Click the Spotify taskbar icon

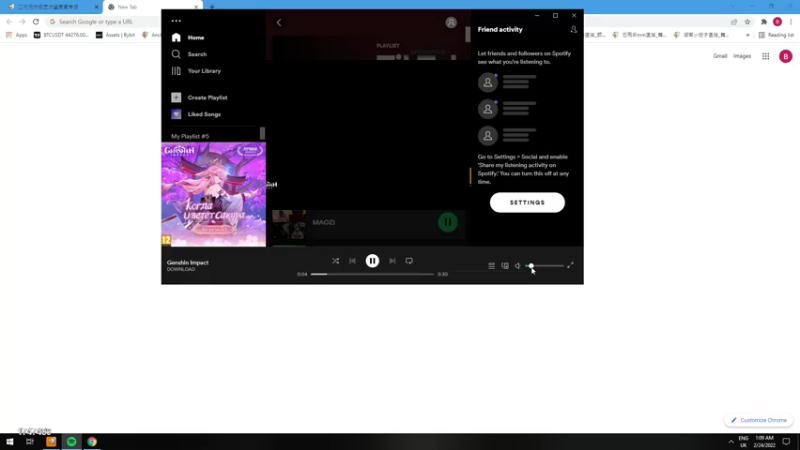[x=71, y=442]
